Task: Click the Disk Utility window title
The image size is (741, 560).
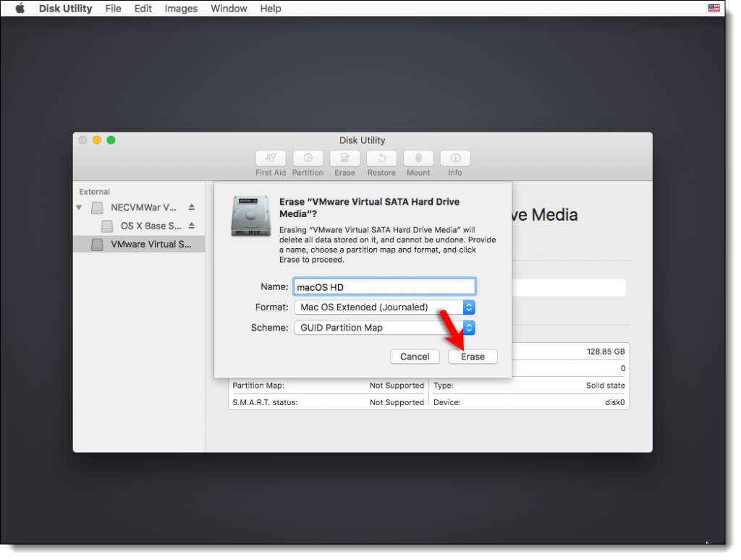Action: click(363, 140)
